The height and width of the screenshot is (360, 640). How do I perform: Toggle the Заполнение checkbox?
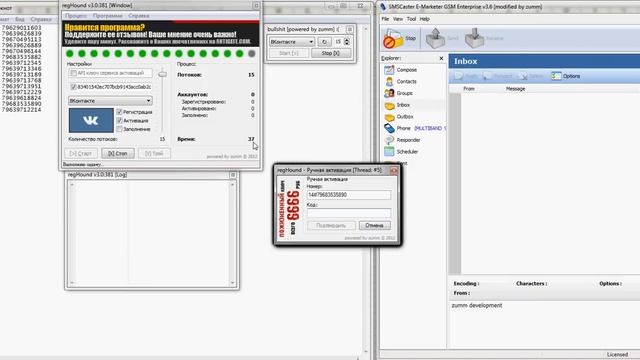point(120,129)
